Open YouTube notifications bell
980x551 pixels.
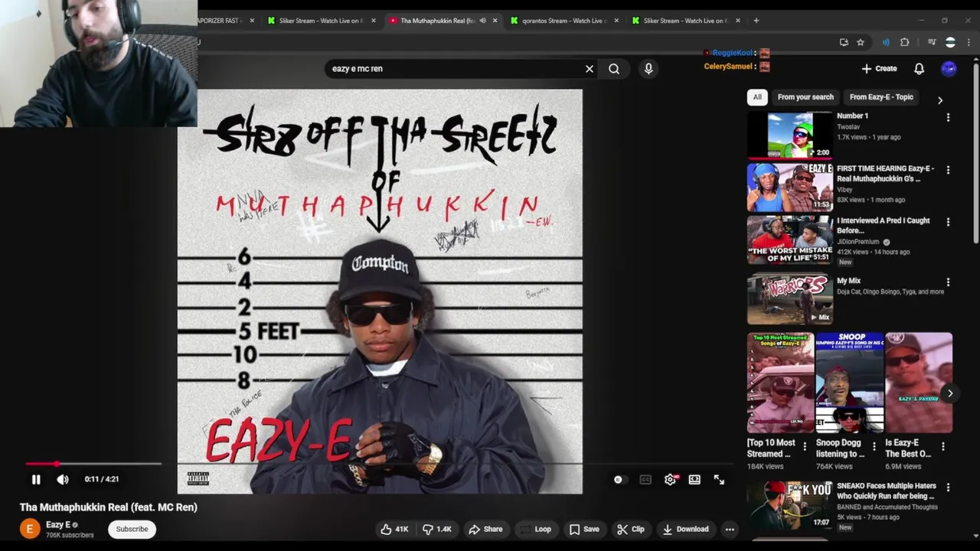[920, 68]
